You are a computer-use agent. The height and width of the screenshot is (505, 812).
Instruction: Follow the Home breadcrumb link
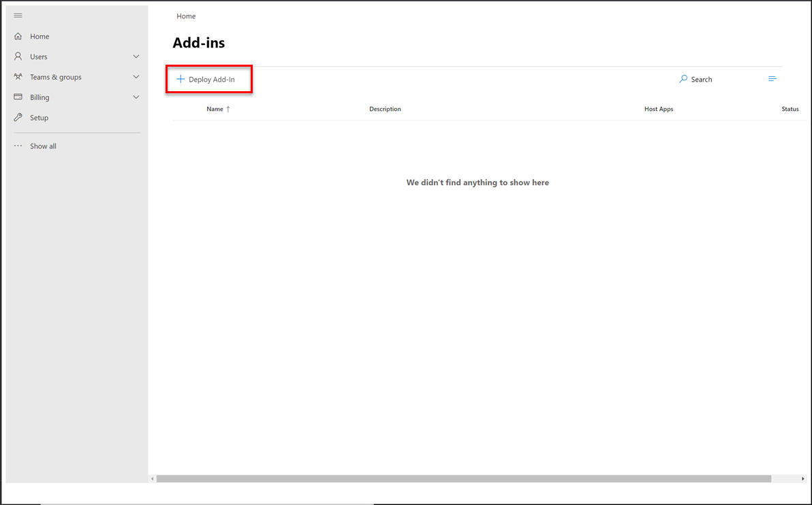click(186, 16)
